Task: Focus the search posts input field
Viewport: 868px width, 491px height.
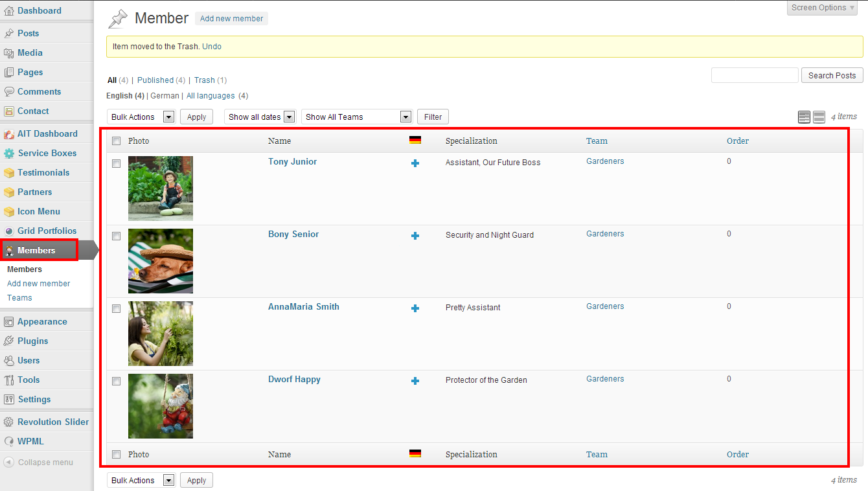Action: (x=755, y=75)
